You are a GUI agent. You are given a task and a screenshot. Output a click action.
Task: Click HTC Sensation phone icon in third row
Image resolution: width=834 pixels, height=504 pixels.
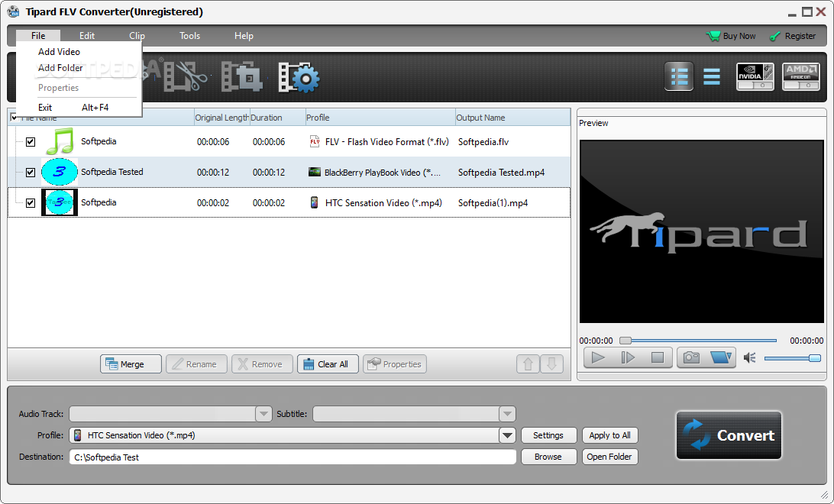coord(315,202)
